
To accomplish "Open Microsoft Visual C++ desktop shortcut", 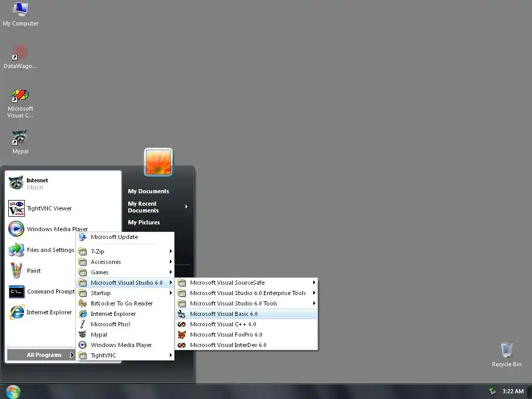I will (x=20, y=103).
